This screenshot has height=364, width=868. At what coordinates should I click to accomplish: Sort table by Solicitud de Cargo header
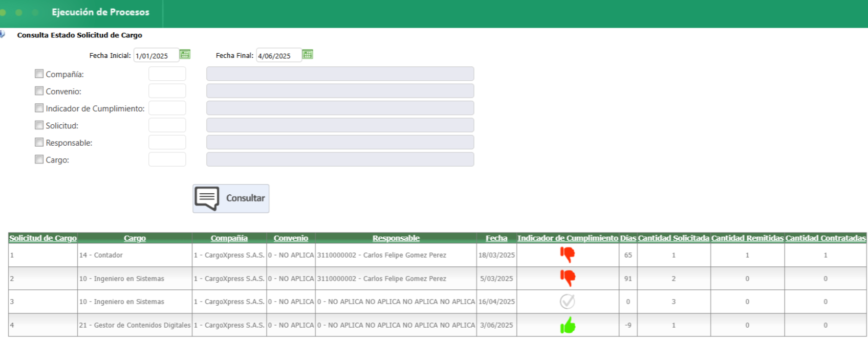pyautogui.click(x=43, y=238)
